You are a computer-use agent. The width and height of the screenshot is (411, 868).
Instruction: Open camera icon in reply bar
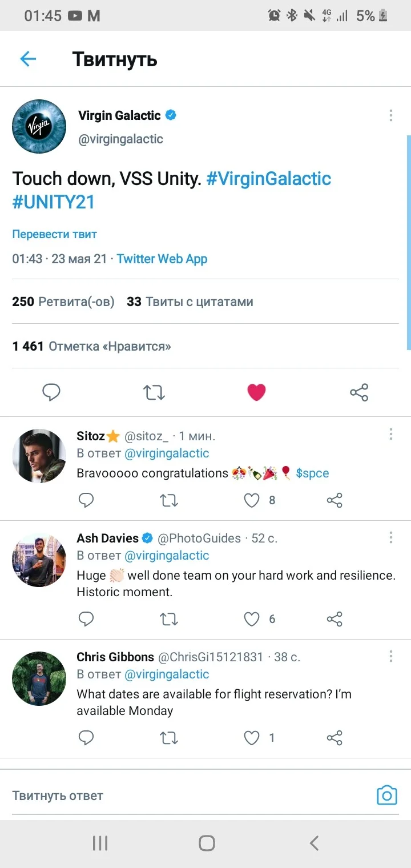click(386, 795)
